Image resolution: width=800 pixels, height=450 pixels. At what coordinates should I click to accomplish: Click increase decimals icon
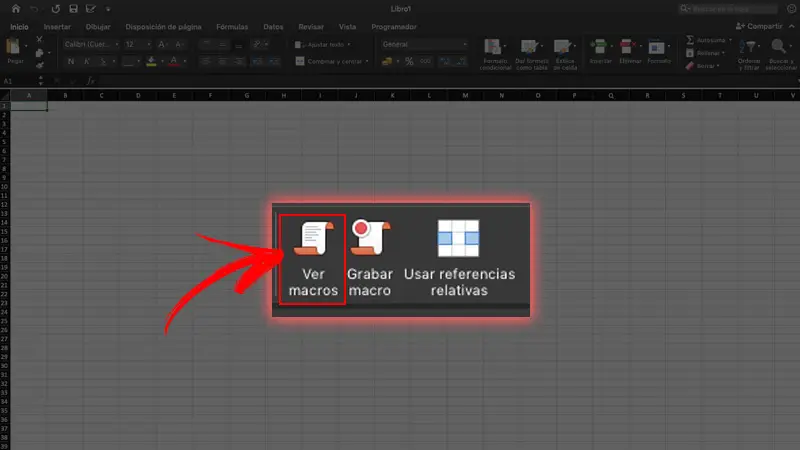pyautogui.click(x=445, y=61)
